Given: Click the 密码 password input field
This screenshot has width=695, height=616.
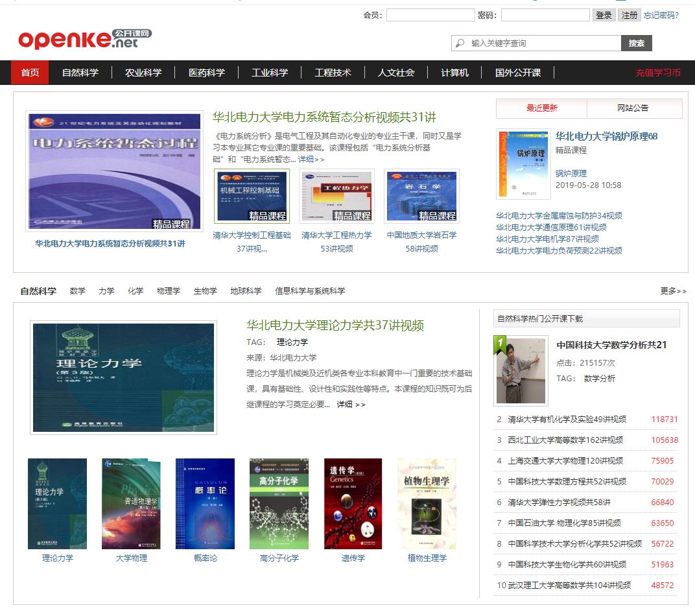Looking at the screenshot, I should (545, 14).
